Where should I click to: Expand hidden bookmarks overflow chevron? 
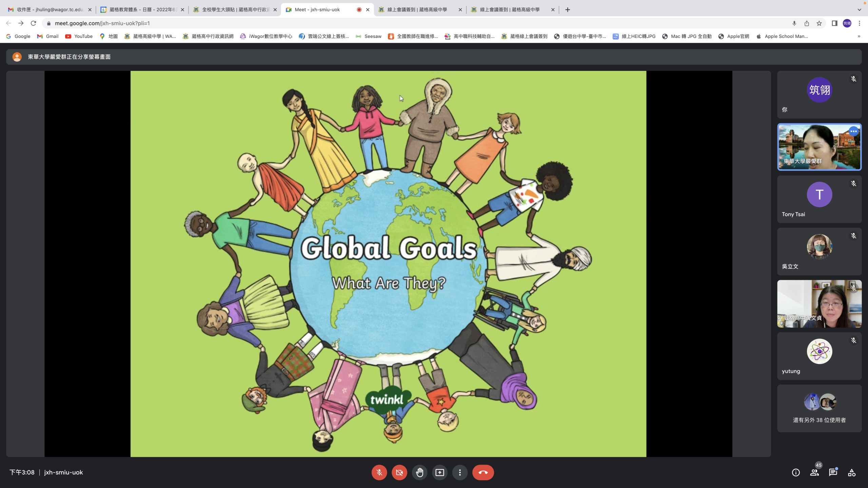point(859,36)
